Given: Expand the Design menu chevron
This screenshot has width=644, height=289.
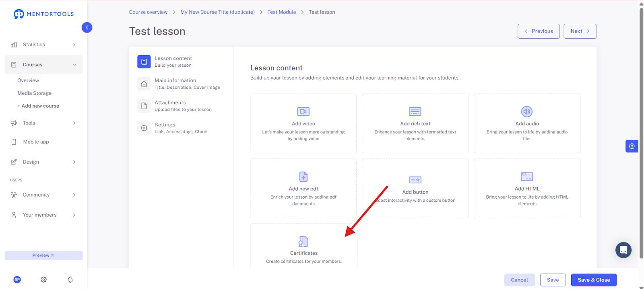Looking at the screenshot, I should (74, 162).
